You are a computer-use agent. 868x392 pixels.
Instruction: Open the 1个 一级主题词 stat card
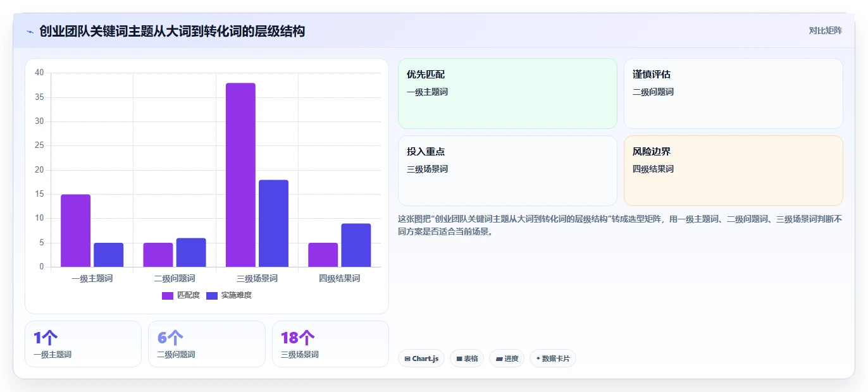(x=83, y=344)
